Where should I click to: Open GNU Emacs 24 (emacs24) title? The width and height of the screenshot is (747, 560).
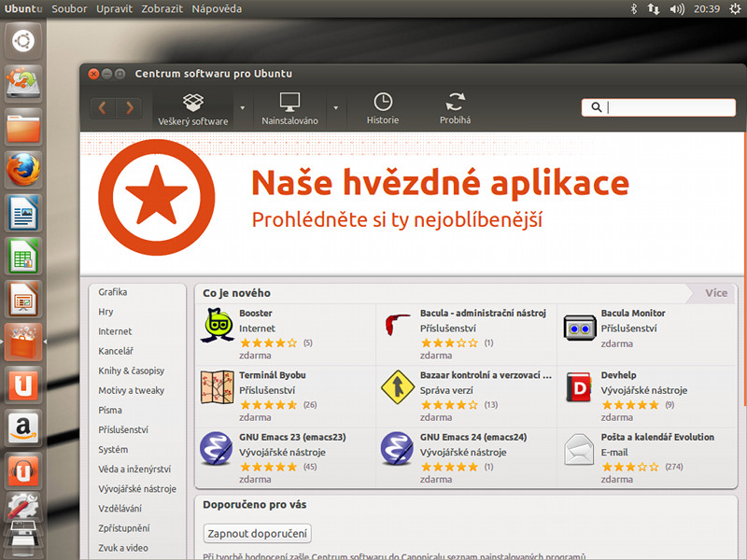473,437
